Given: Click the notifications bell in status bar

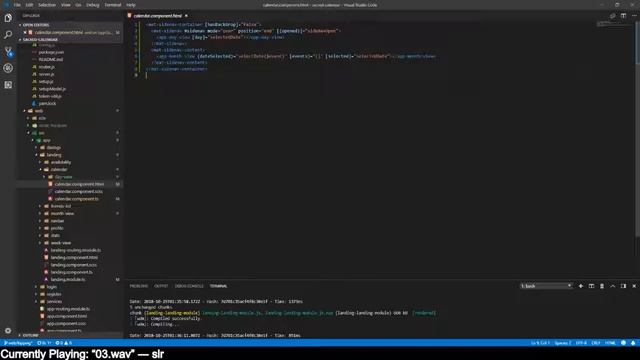Looking at the screenshot, I should [633, 343].
